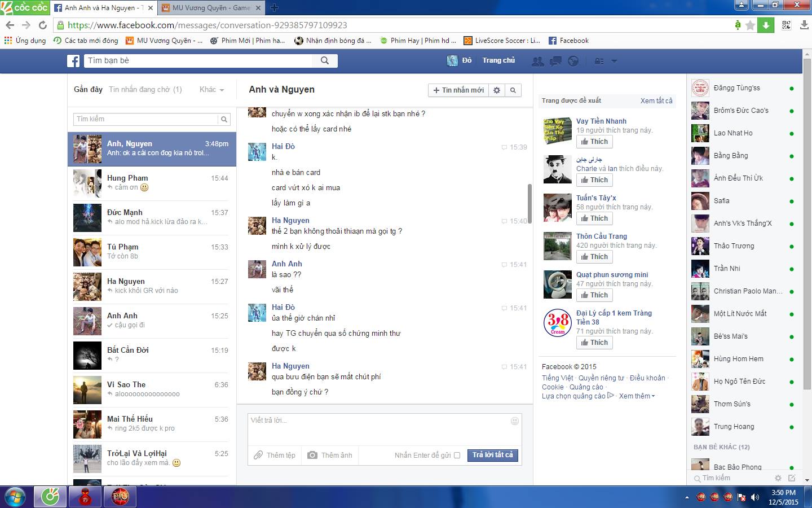Click the privacy shortcuts lock icon
Image resolution: width=812 pixels, height=508 pixels.
pos(599,61)
